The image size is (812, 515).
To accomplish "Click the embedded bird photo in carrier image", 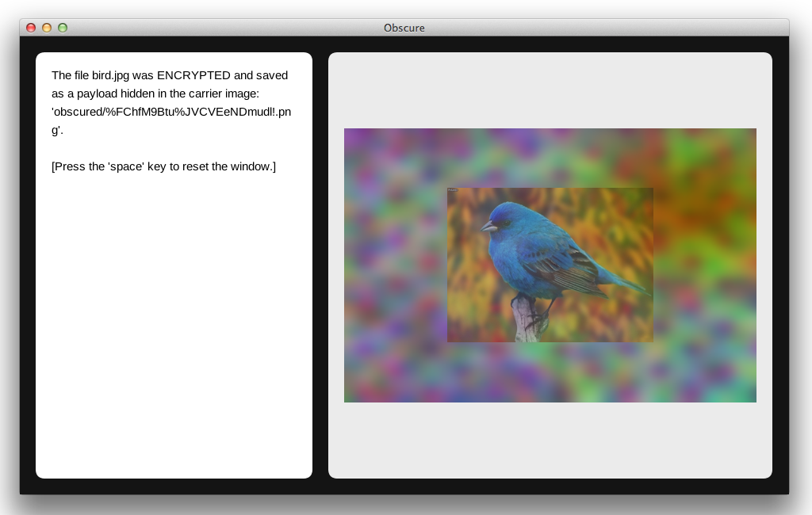I will (x=550, y=265).
